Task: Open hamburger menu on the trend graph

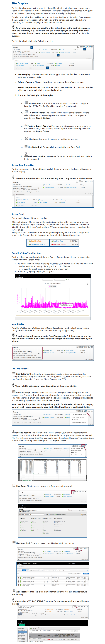Action: [x=88, y=284]
